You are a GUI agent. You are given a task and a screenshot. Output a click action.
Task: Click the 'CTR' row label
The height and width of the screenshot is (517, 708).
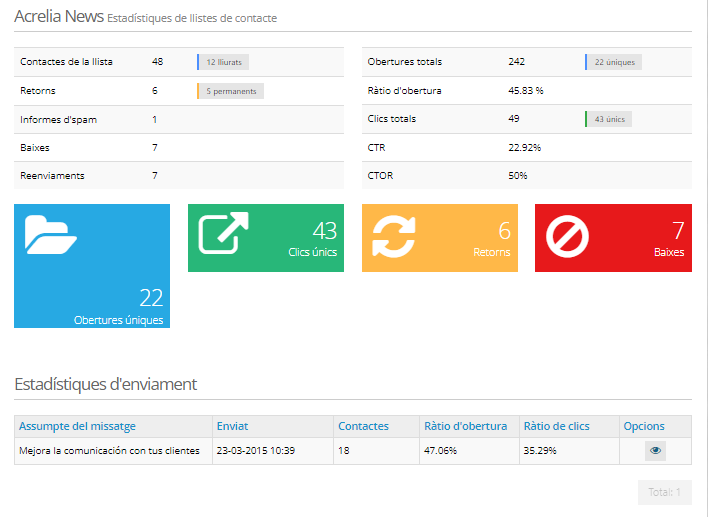[x=376, y=148]
